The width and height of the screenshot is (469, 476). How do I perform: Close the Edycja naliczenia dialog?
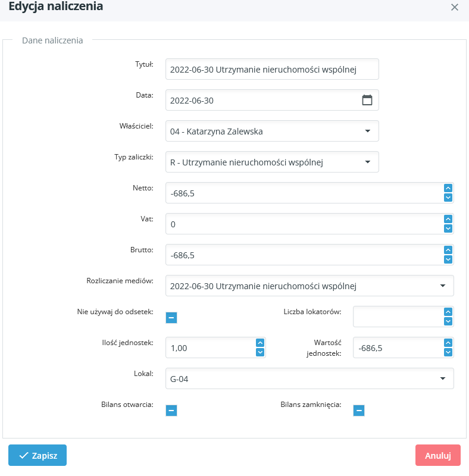455,8
